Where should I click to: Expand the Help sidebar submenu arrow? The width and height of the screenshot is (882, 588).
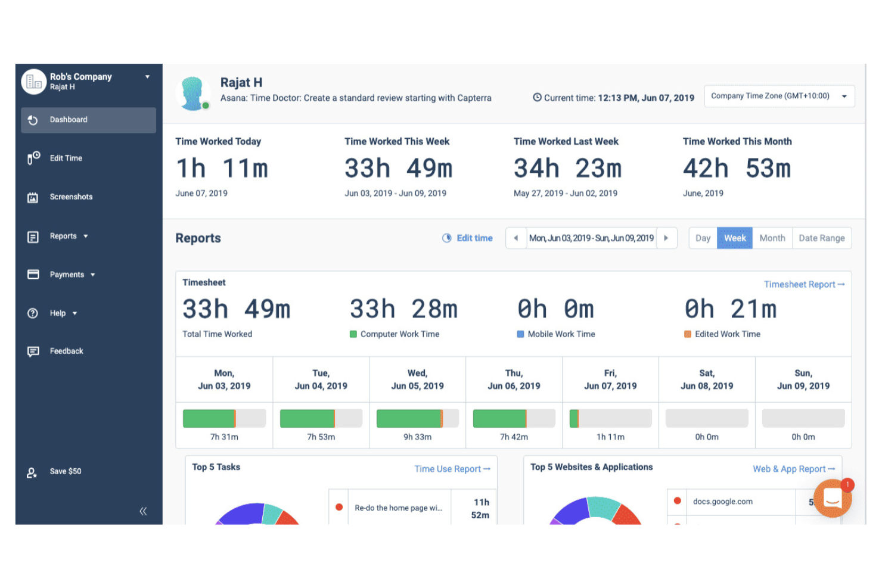coord(75,313)
